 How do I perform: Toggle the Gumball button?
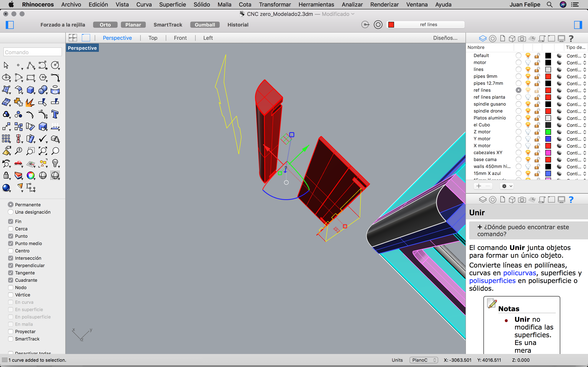205,25
